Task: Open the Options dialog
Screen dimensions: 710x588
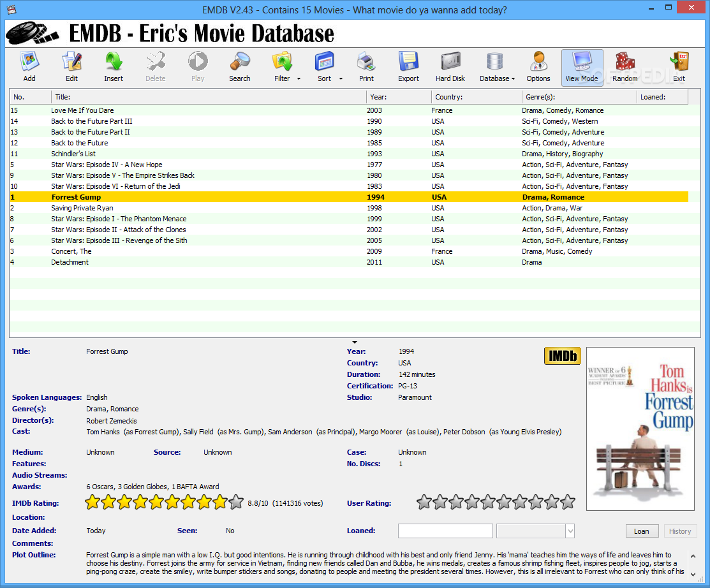Action: coord(538,67)
